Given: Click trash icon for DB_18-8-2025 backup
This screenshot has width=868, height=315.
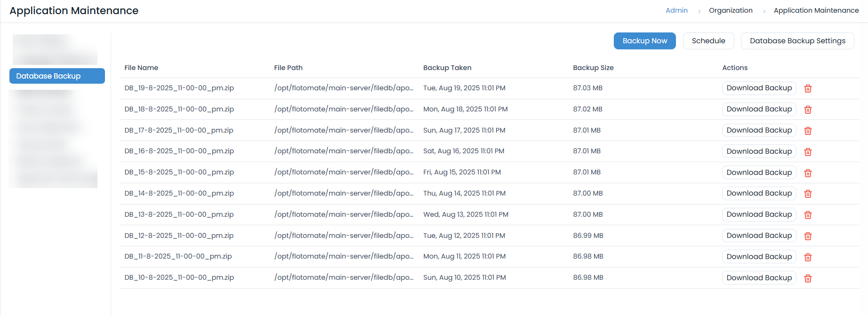Looking at the screenshot, I should 808,110.
